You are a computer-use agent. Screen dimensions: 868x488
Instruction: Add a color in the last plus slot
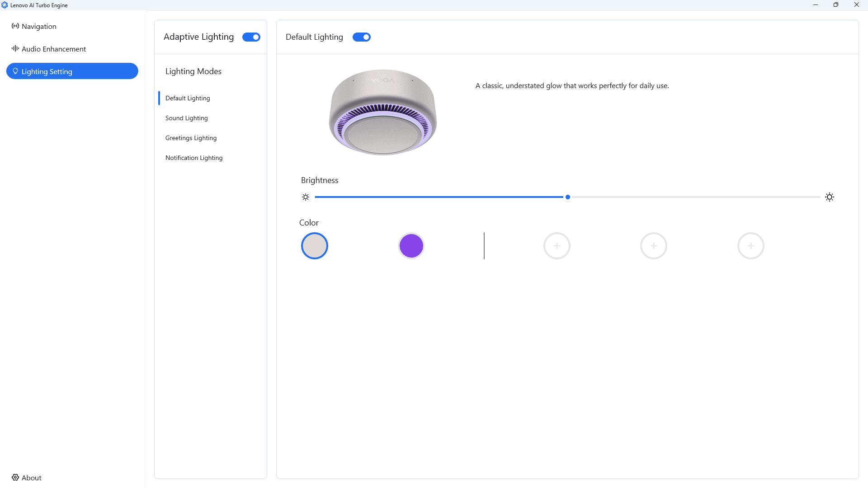[x=751, y=246]
